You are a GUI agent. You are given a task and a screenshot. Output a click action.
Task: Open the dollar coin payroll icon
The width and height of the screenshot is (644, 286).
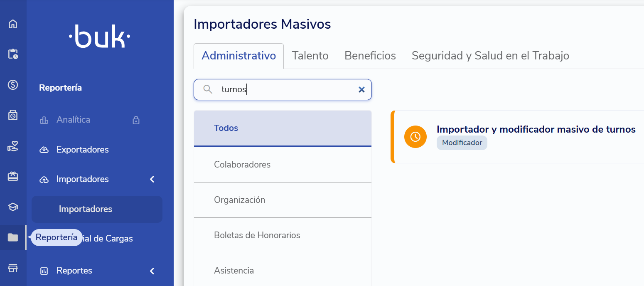coord(13,85)
